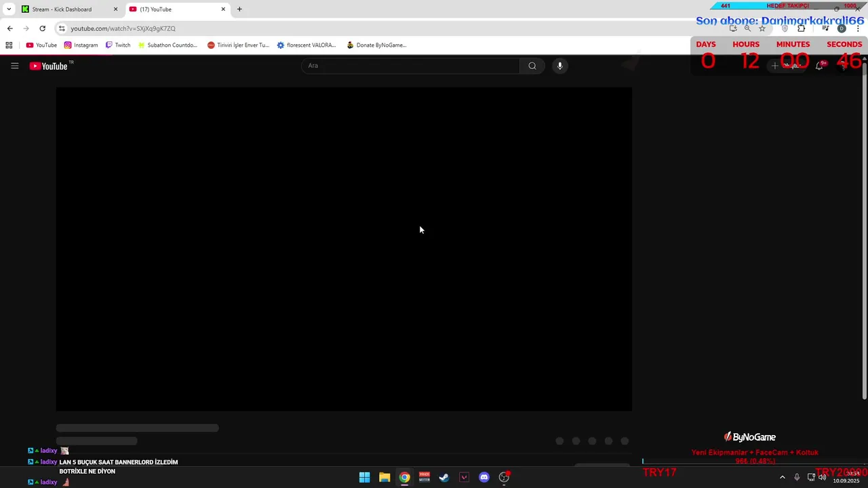Open Steam from the taskbar
This screenshot has height=488, width=868.
click(x=444, y=477)
